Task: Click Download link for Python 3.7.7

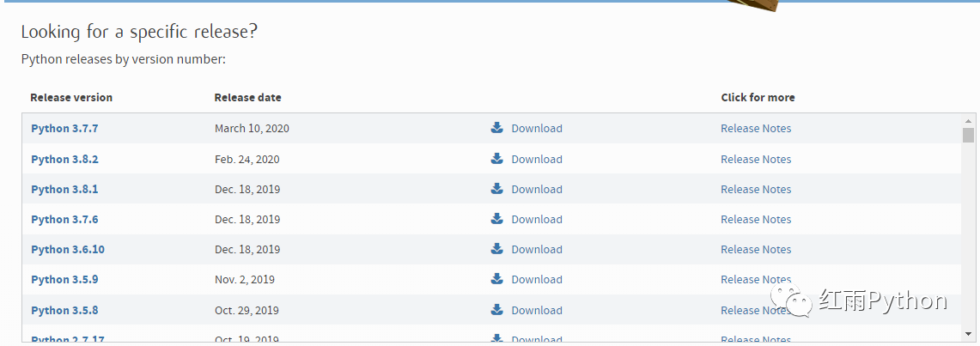Action: click(537, 129)
